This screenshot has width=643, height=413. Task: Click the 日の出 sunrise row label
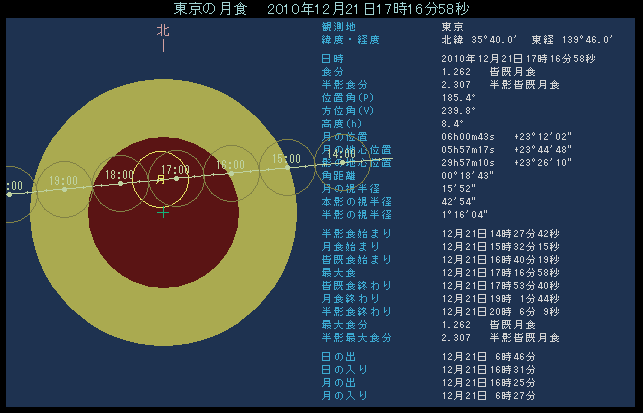(x=337, y=356)
